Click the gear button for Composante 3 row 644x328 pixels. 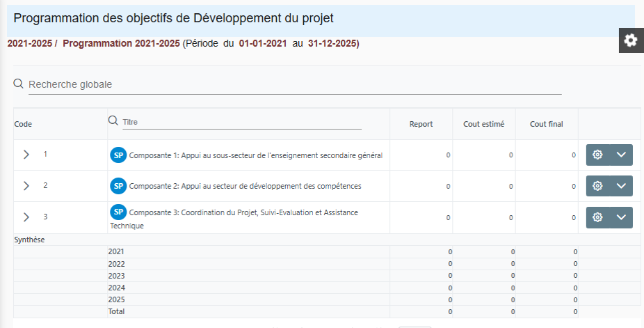pyautogui.click(x=597, y=217)
